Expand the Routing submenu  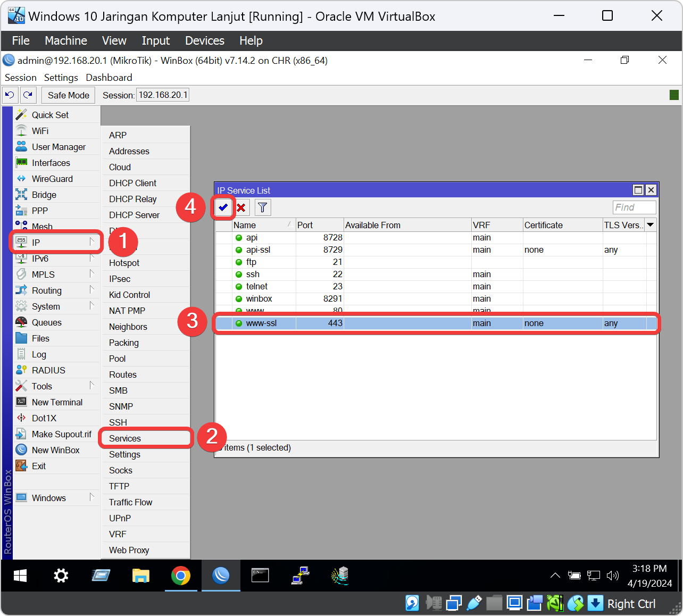pos(57,290)
